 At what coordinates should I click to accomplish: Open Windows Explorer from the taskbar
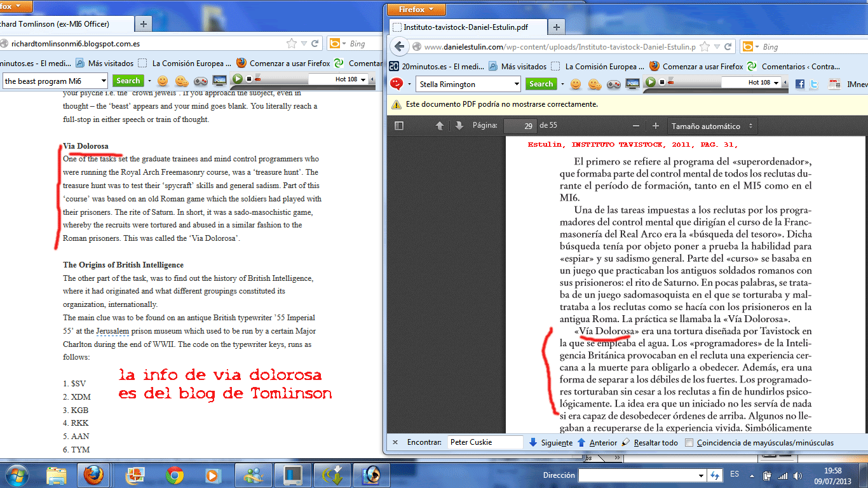point(57,475)
